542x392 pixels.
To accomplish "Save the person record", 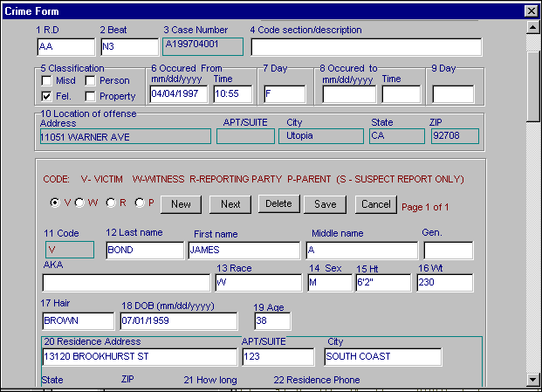I will pyautogui.click(x=325, y=204).
